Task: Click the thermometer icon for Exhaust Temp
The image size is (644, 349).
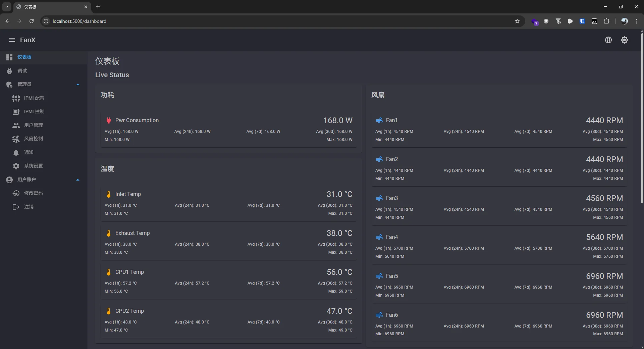Action: [109, 233]
